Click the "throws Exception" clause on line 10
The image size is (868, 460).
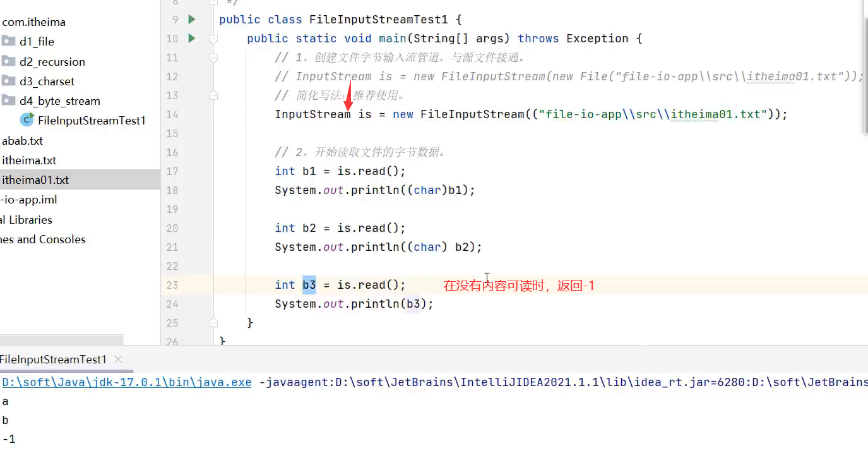pos(573,39)
